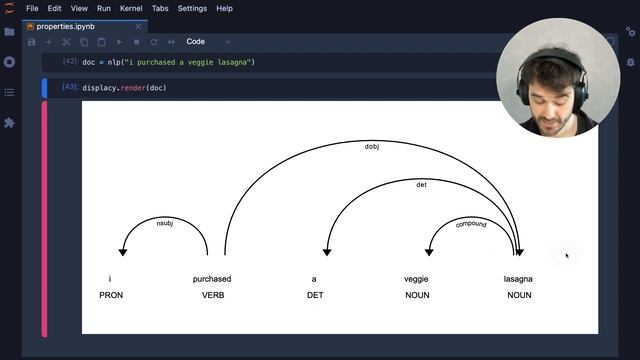Click the word 'lasagna' in the diagram
640x360 pixels.
518,279
